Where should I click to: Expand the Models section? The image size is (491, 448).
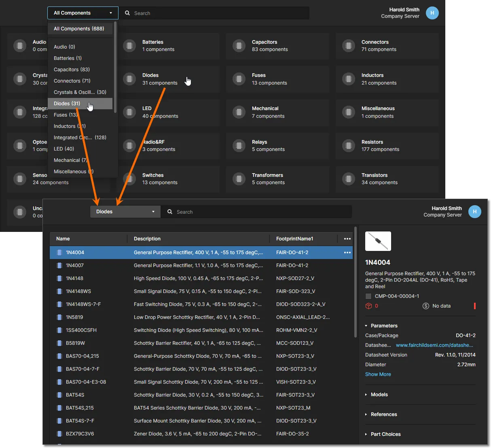click(x=366, y=395)
